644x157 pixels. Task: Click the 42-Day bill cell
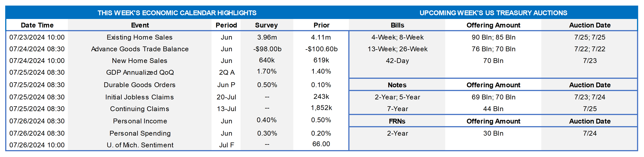pyautogui.click(x=397, y=61)
